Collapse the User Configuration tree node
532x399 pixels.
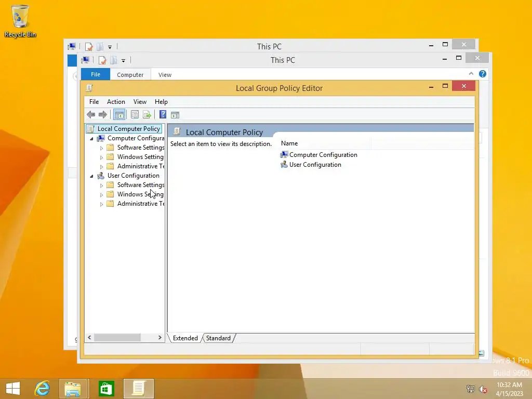click(x=91, y=176)
